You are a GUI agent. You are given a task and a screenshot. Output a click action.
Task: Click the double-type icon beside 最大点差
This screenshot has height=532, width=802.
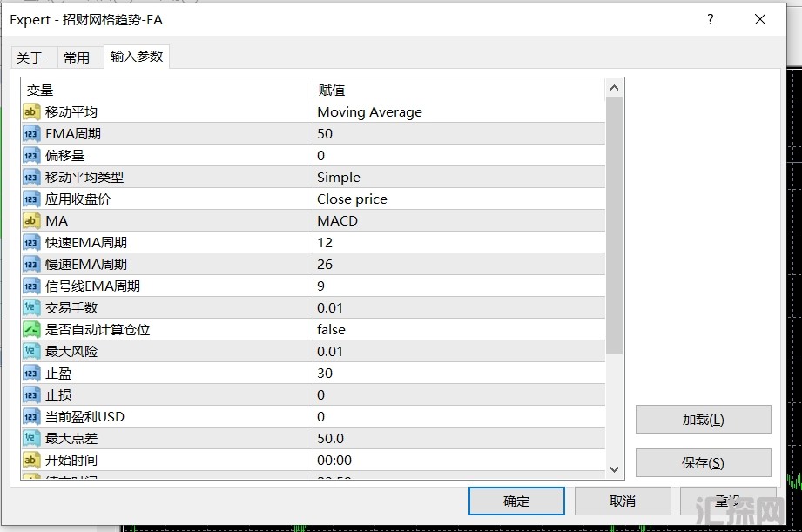30,438
